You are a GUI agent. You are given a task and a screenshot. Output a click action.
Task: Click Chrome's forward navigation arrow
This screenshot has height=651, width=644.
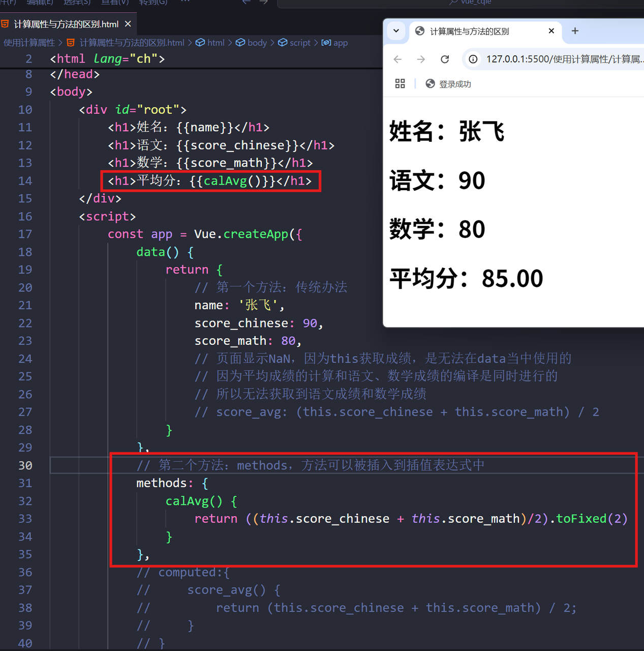[421, 59]
